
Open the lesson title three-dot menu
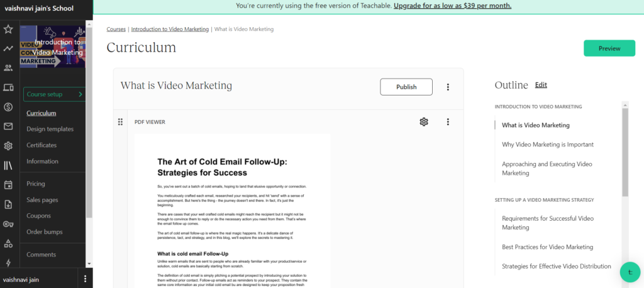click(448, 87)
